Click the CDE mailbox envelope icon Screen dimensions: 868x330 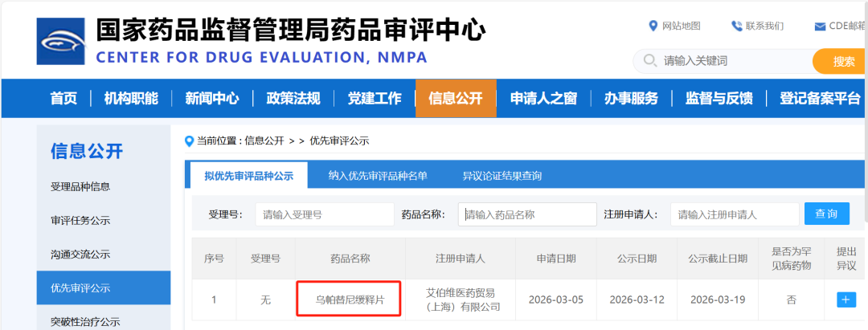tap(820, 26)
